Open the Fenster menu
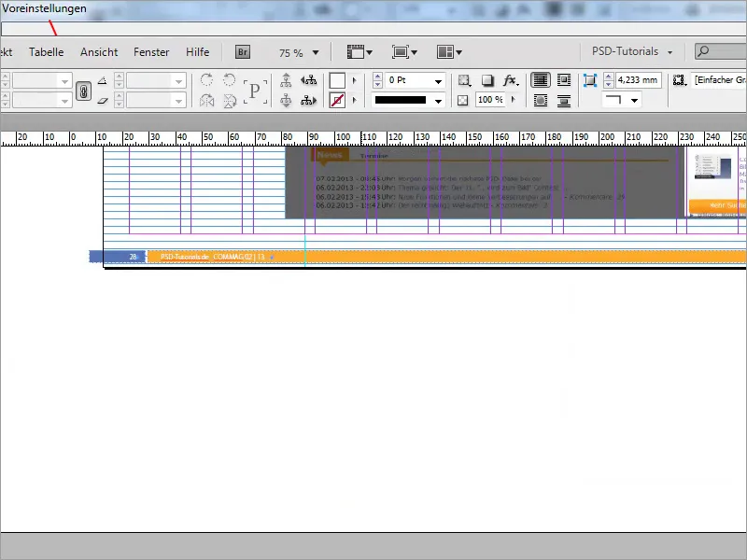Viewport: 747px width, 560px height. tap(150, 52)
